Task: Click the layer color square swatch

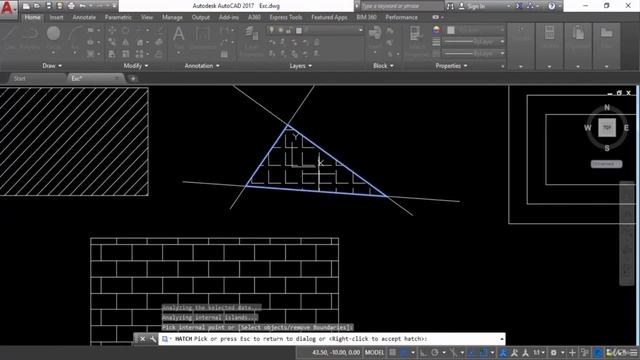Action: tap(299, 30)
